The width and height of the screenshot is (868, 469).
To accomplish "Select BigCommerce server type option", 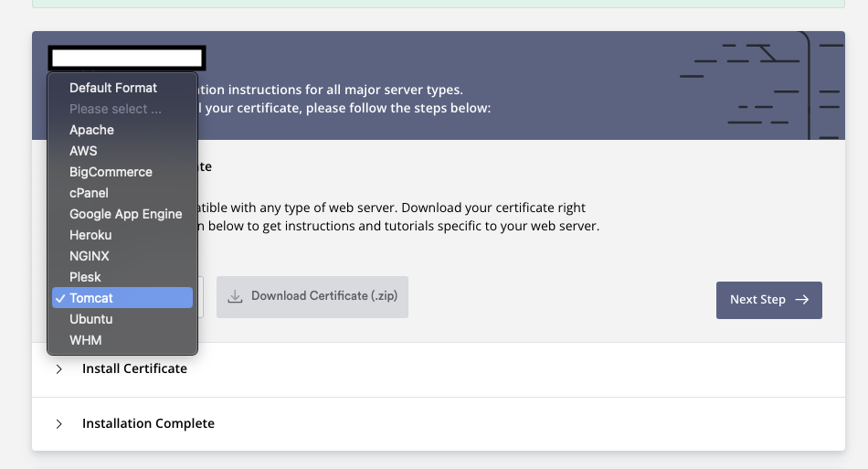I will (122, 172).
